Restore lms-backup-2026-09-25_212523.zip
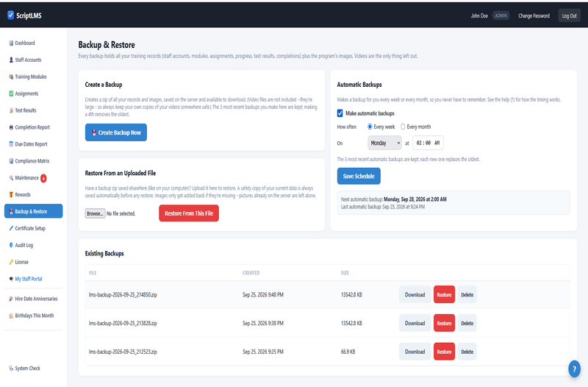This screenshot has height=387, width=588. pos(444,352)
